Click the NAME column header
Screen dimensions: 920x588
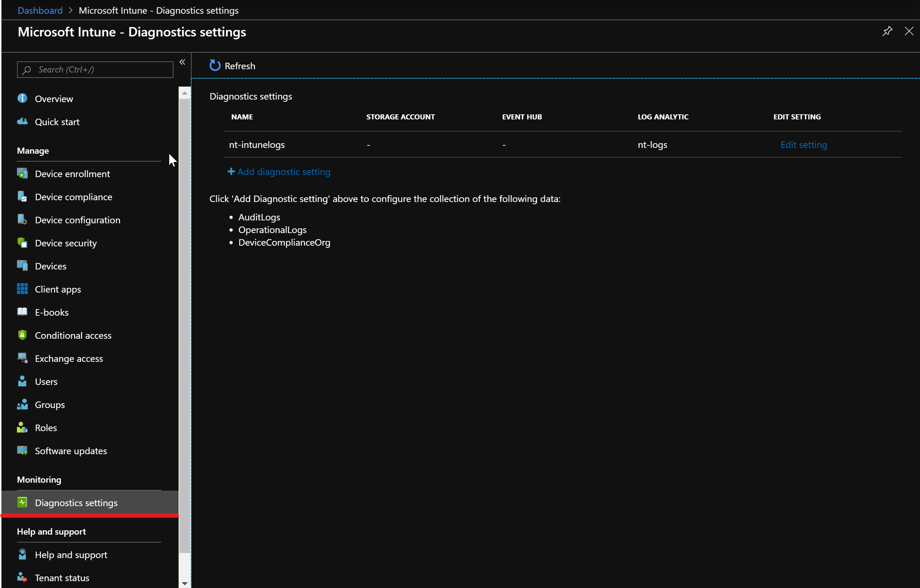coord(242,117)
